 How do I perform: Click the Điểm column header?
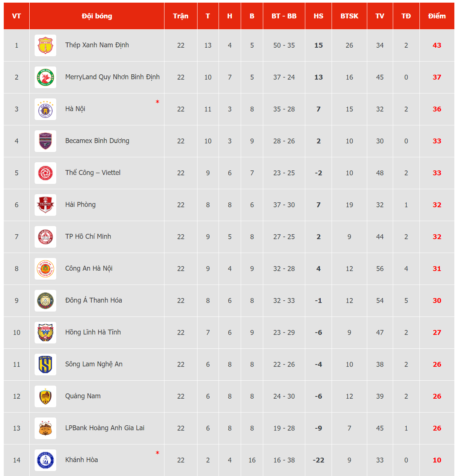coord(437,16)
